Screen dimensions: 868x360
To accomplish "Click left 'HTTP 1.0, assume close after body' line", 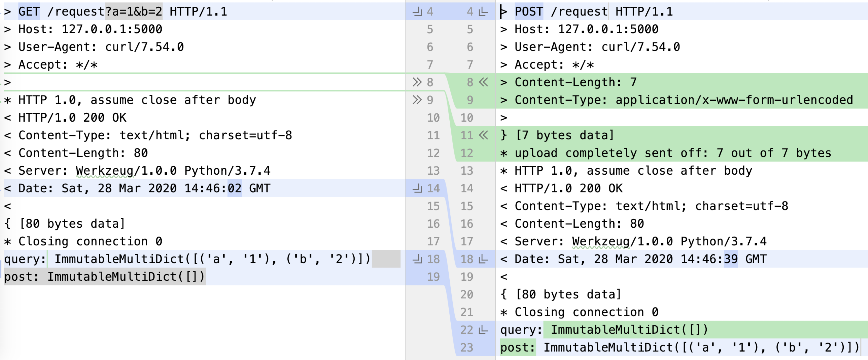I will (x=130, y=100).
